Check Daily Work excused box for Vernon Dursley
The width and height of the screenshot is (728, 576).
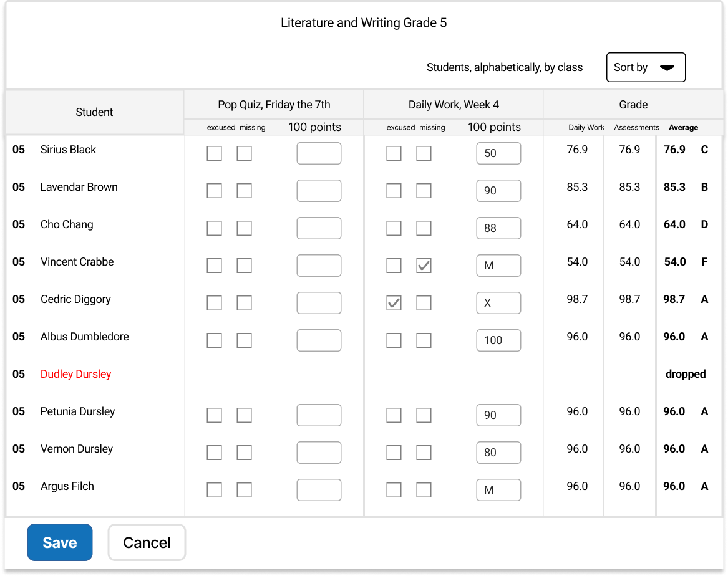click(394, 453)
